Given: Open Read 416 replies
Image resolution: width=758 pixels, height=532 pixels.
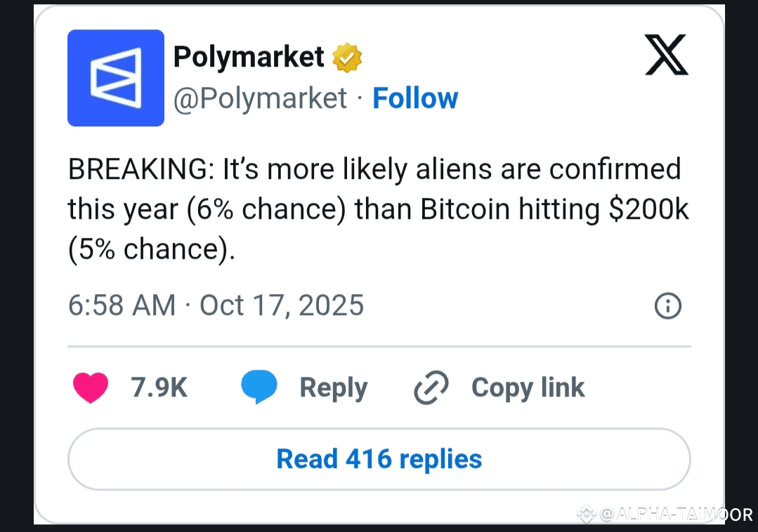Looking at the screenshot, I should [379, 459].
